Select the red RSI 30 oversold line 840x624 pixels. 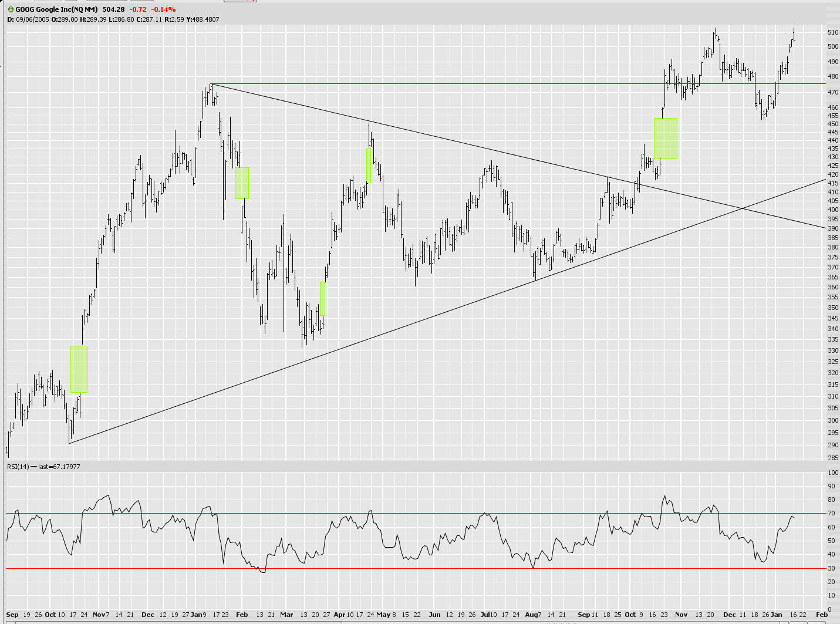point(416,568)
